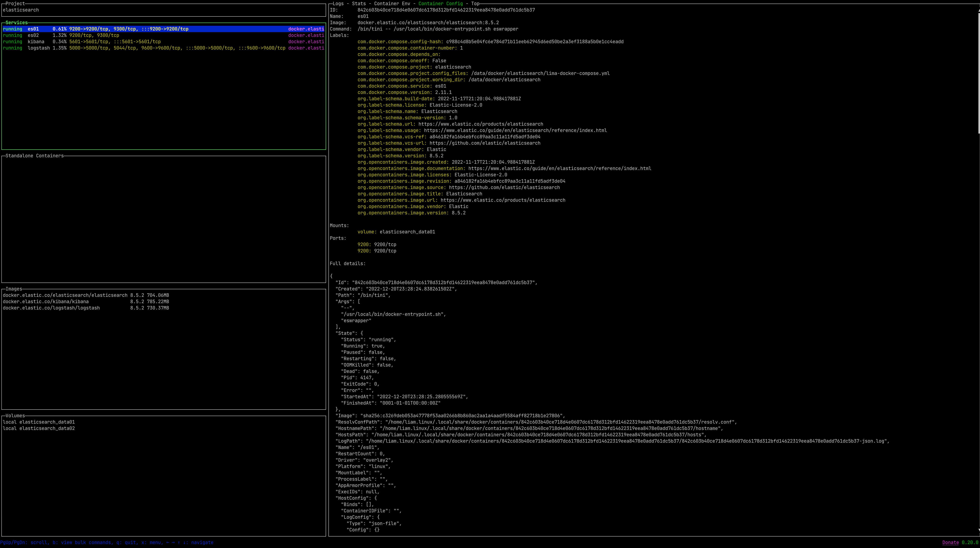Click the com.docker.compose.service label
Screen dimensions: 980x548
click(395, 86)
